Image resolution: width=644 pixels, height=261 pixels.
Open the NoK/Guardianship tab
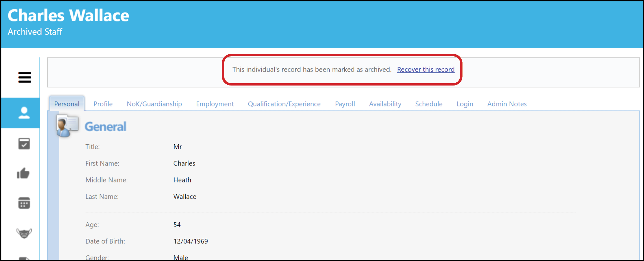154,104
